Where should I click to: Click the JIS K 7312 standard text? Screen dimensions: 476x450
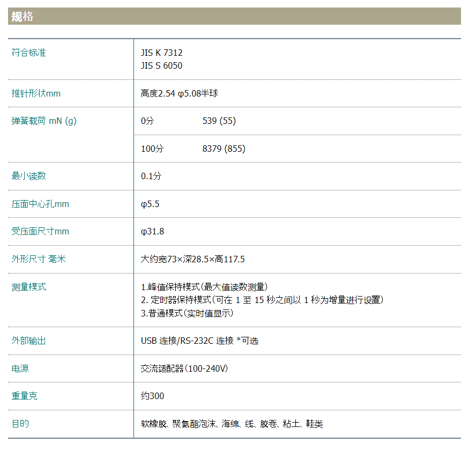[161, 53]
